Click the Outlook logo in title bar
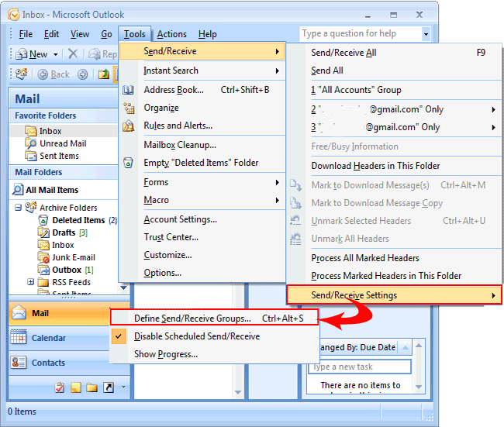 point(13,15)
